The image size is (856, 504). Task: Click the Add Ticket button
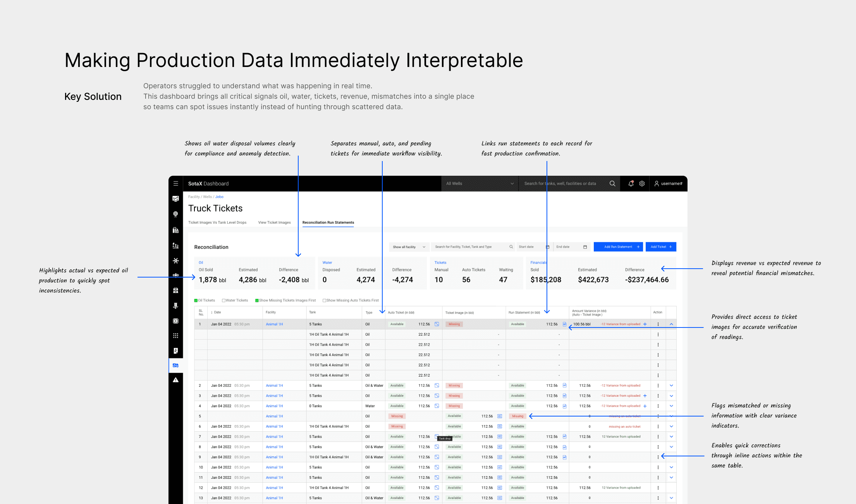[x=661, y=247]
